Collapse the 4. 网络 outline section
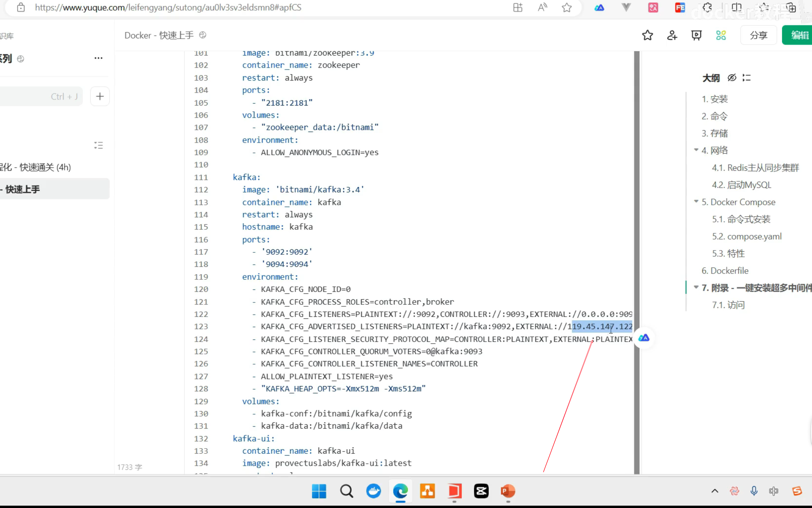Screen dimensions: 812x508 pos(696,150)
